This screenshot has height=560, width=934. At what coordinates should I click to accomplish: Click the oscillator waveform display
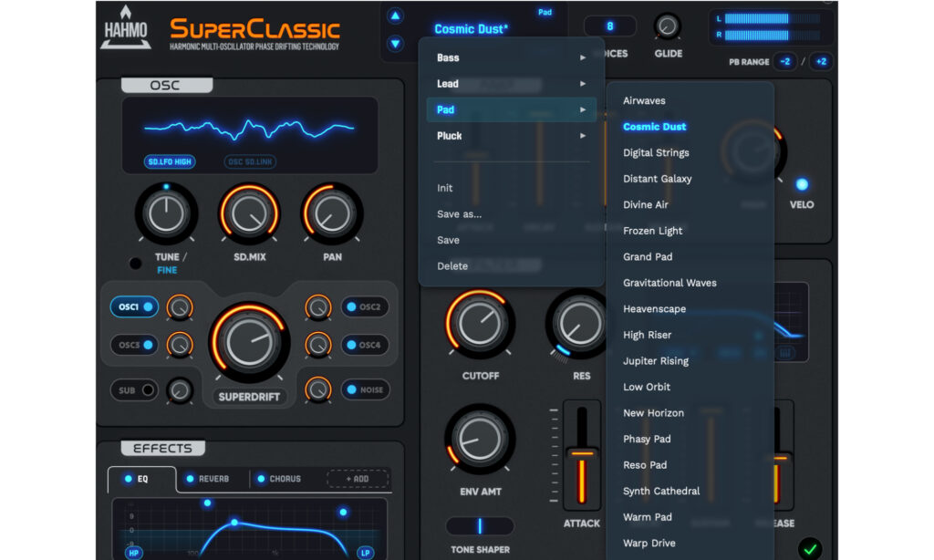pyautogui.click(x=250, y=135)
